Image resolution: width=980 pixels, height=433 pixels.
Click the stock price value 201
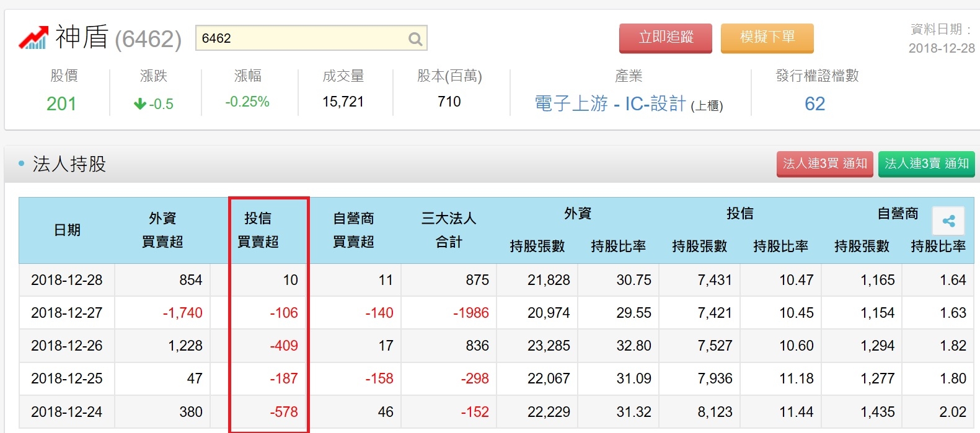pyautogui.click(x=61, y=103)
